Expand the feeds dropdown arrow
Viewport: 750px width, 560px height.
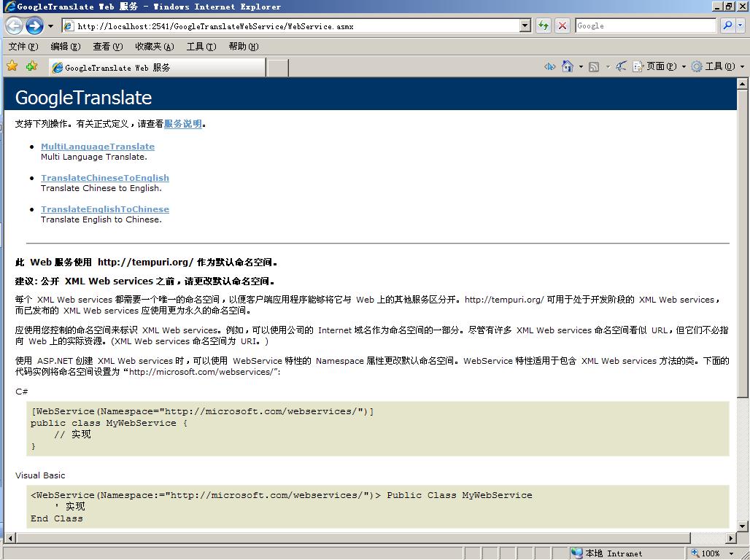608,67
